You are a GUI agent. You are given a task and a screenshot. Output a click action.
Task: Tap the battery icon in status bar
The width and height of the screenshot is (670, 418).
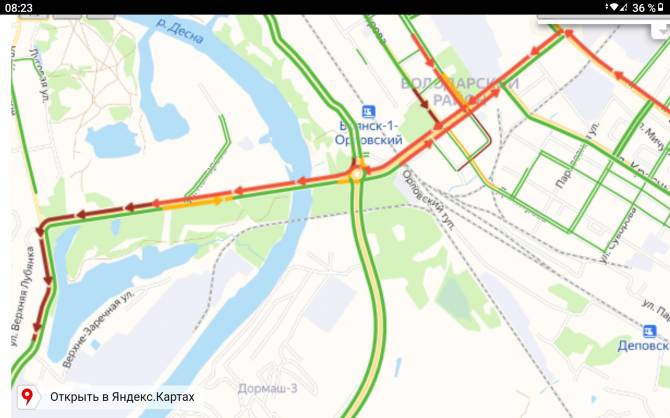[660, 7]
